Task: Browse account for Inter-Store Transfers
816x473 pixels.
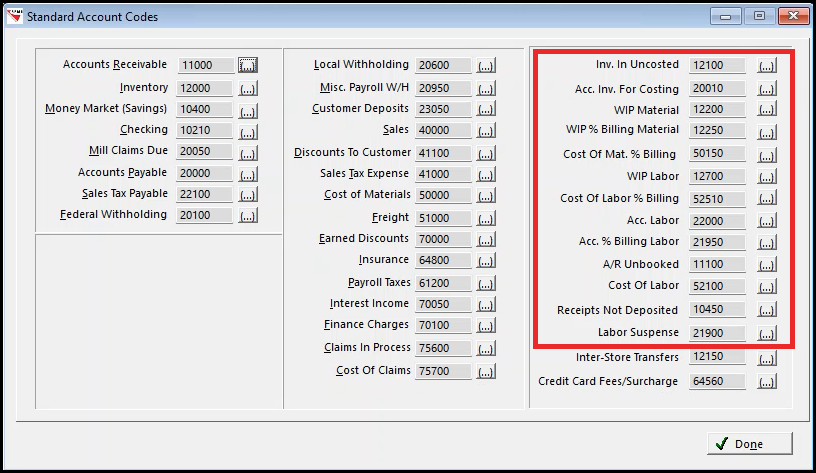Action: (x=766, y=358)
